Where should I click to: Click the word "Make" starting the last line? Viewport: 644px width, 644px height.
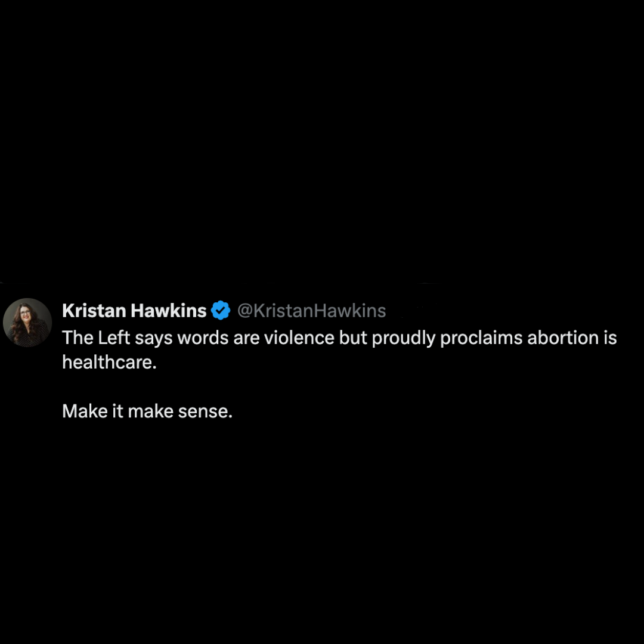click(85, 411)
